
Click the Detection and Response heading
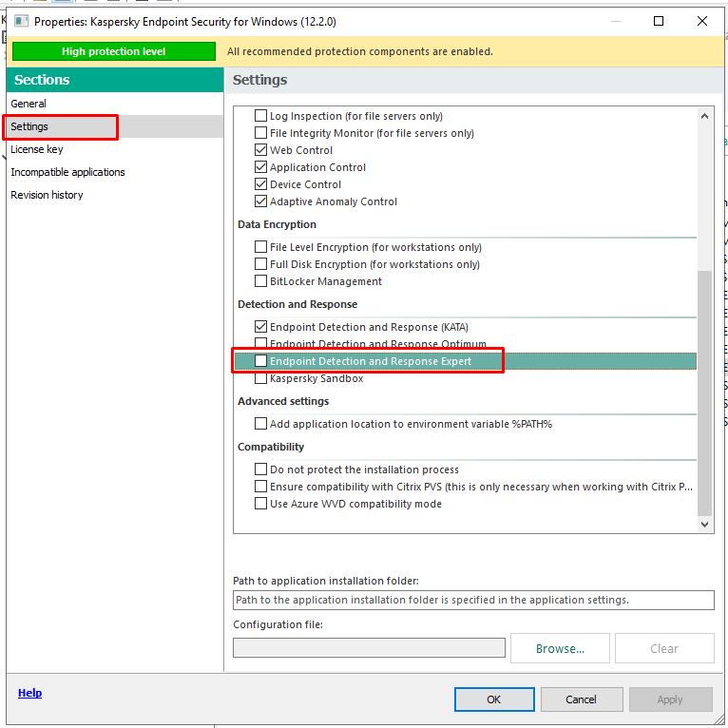297,304
